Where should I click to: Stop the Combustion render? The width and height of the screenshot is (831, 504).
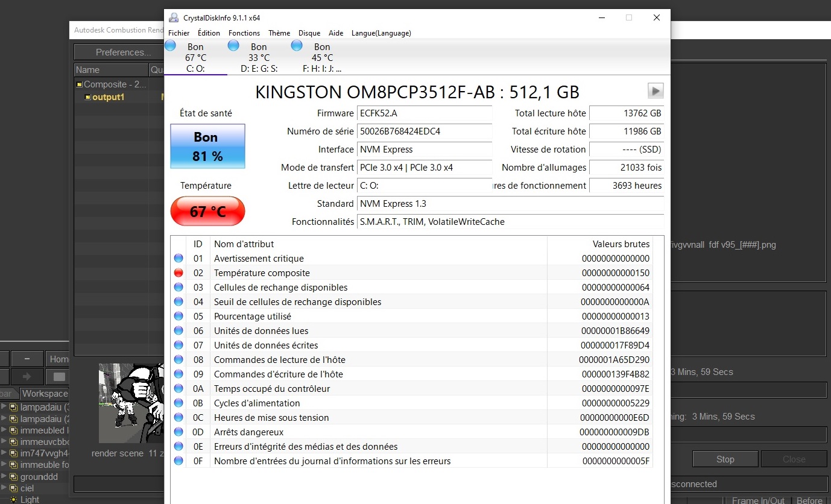(x=725, y=459)
